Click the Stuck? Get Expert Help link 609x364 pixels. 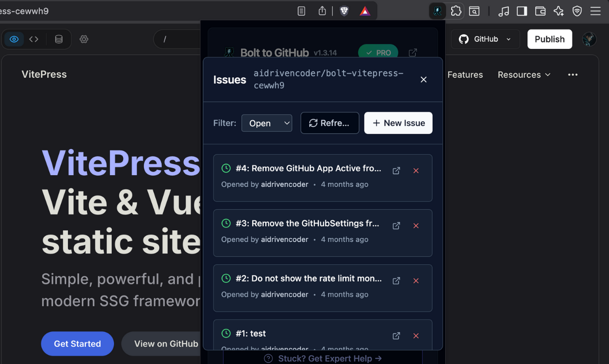click(x=322, y=358)
